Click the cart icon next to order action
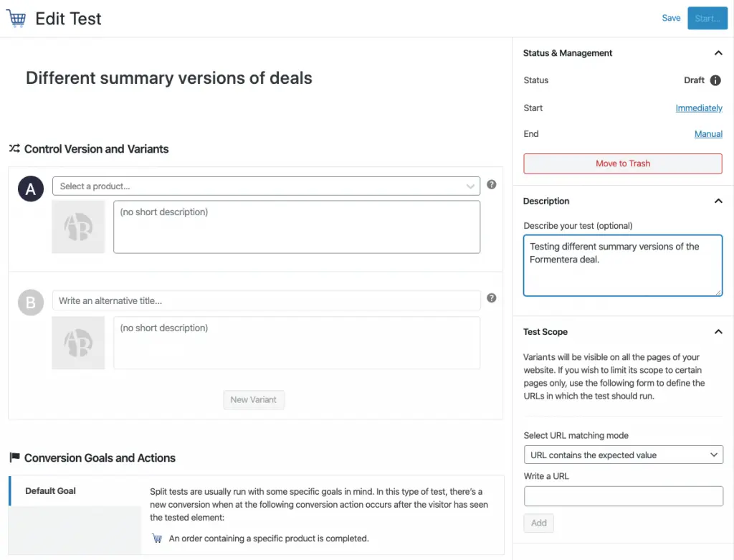This screenshot has width=734, height=560. point(157,538)
